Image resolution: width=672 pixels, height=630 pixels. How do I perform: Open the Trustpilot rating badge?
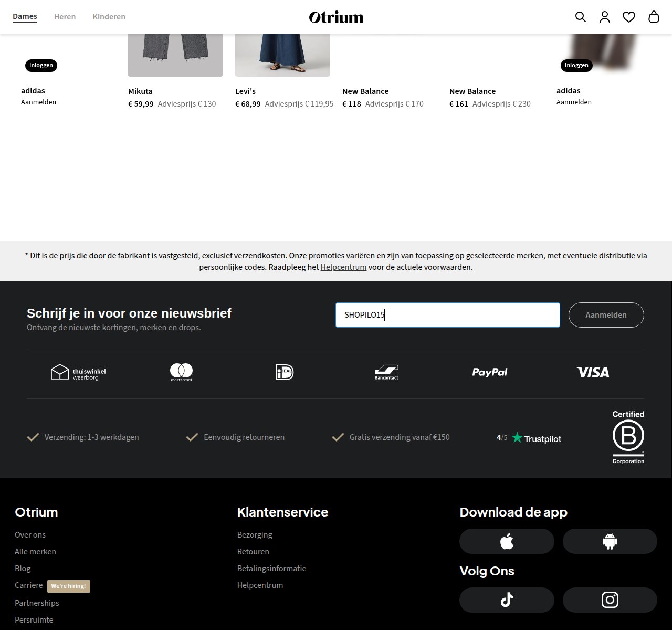[529, 437]
